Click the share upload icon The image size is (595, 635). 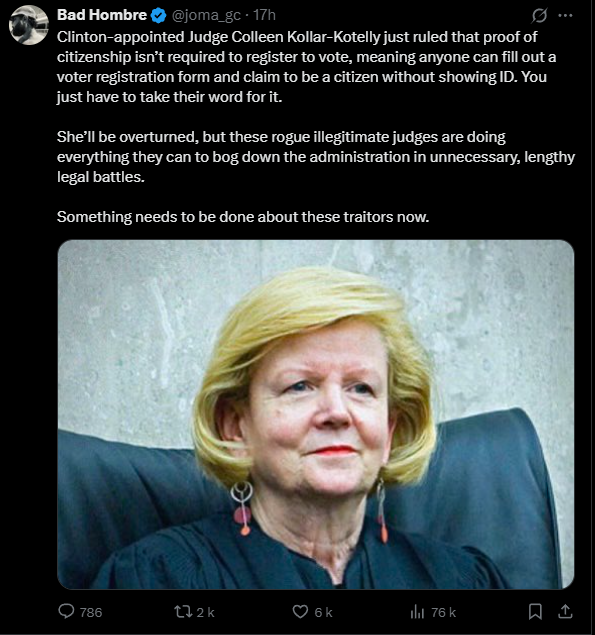tap(565, 612)
